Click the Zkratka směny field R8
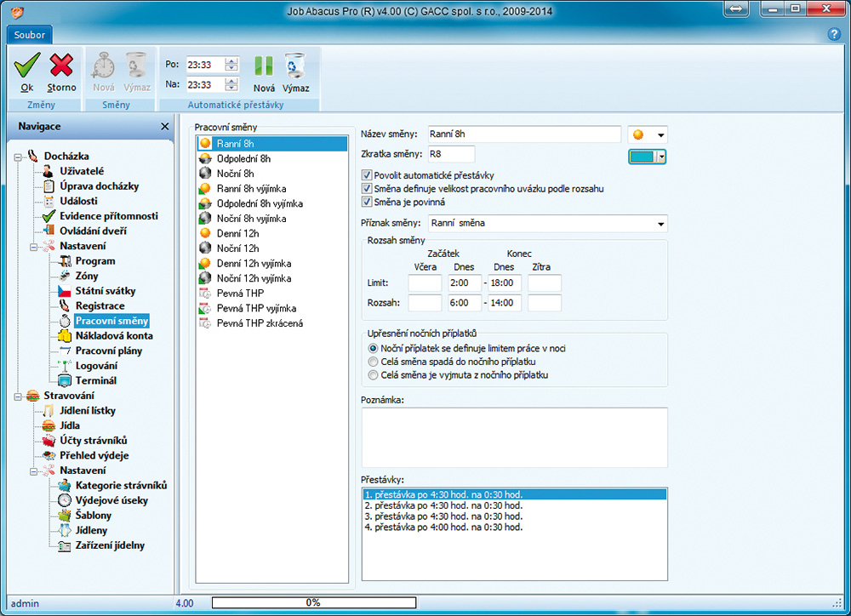 [452, 154]
